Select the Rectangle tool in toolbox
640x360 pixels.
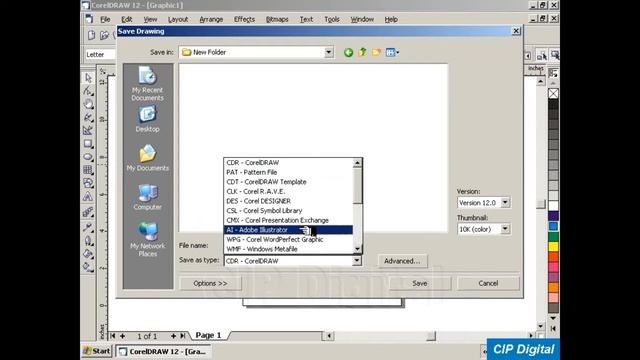(88, 144)
